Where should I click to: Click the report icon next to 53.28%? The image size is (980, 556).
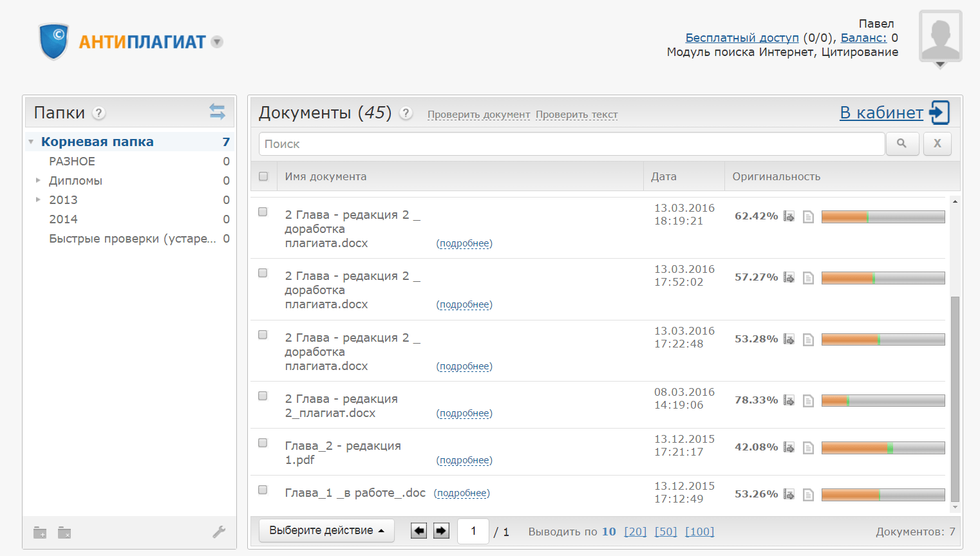coord(789,339)
